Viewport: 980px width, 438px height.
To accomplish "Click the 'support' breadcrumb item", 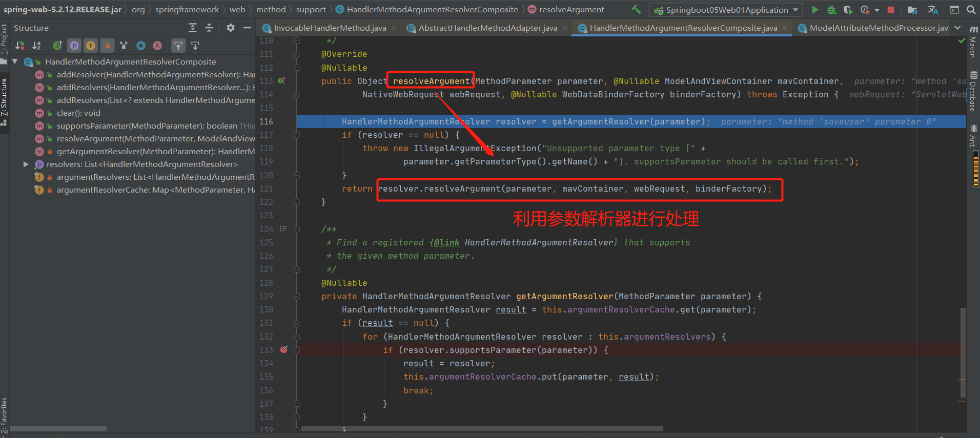I will (x=311, y=9).
